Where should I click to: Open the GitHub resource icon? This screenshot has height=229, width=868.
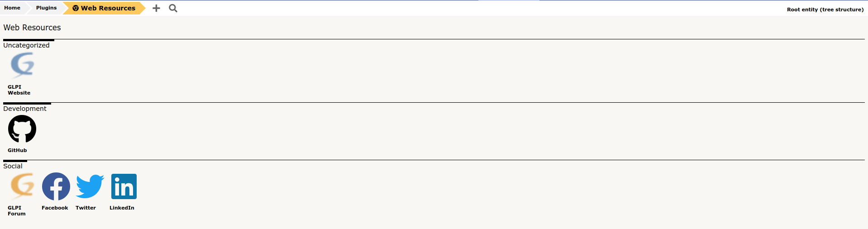point(22,129)
